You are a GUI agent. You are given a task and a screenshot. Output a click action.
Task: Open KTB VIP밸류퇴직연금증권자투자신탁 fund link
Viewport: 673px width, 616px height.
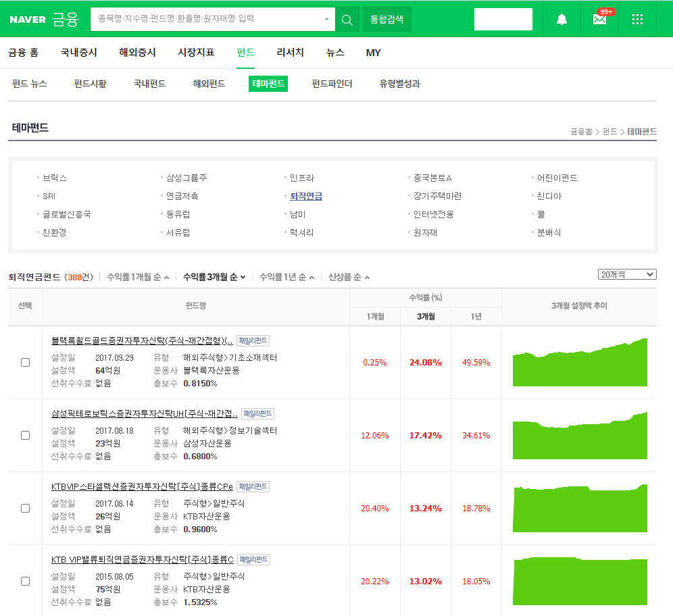click(143, 559)
